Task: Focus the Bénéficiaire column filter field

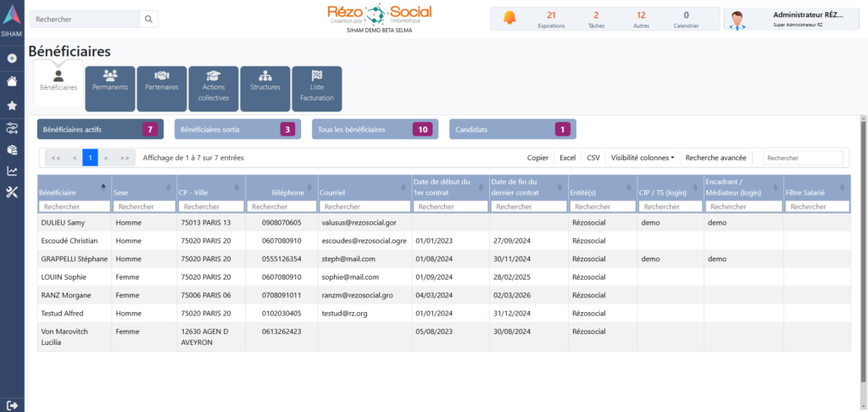Action: tap(75, 206)
